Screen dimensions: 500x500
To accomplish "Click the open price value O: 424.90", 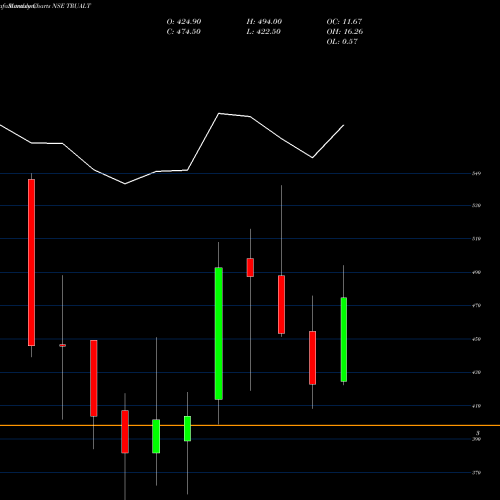I will (184, 22).
